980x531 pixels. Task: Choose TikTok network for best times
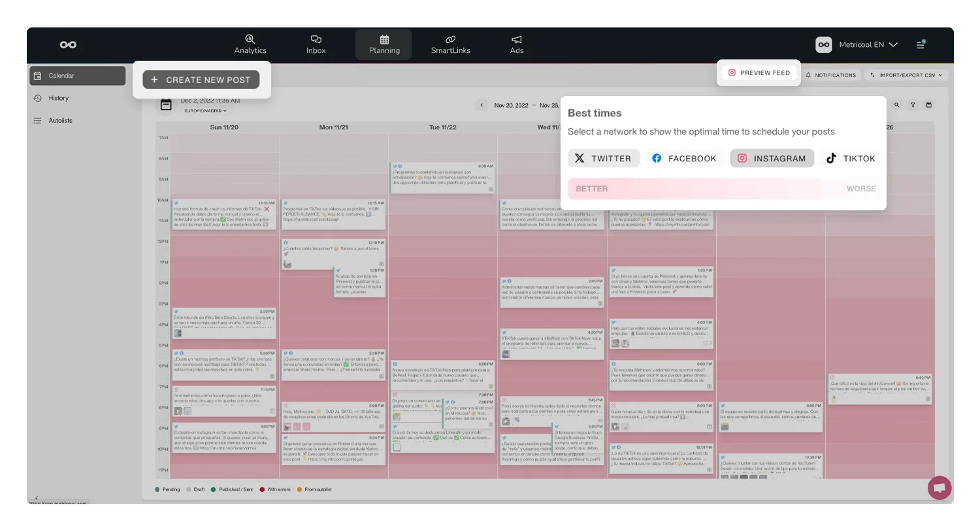tap(851, 159)
